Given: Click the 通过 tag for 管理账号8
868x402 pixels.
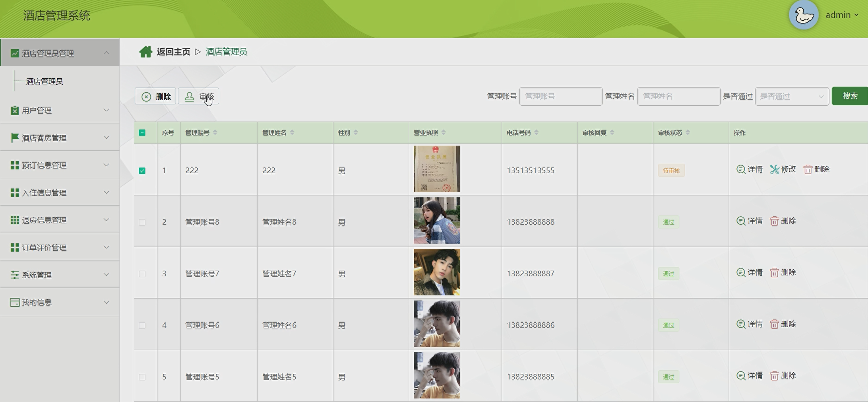Looking at the screenshot, I should coord(668,222).
